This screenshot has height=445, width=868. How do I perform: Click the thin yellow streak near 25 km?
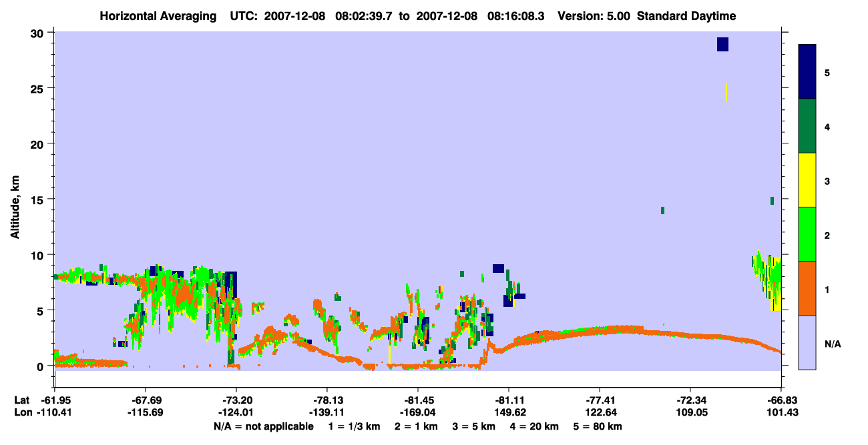pos(726,92)
